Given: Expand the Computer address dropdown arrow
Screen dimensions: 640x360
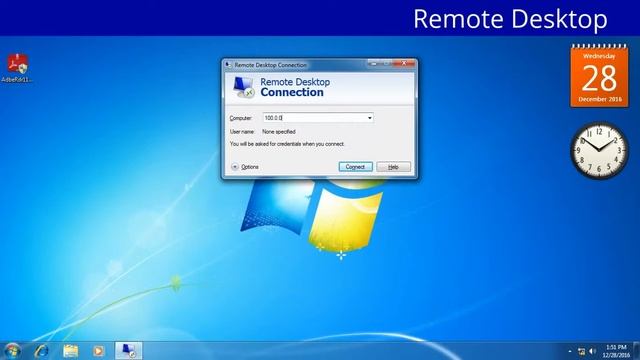Looking at the screenshot, I should [x=369, y=118].
